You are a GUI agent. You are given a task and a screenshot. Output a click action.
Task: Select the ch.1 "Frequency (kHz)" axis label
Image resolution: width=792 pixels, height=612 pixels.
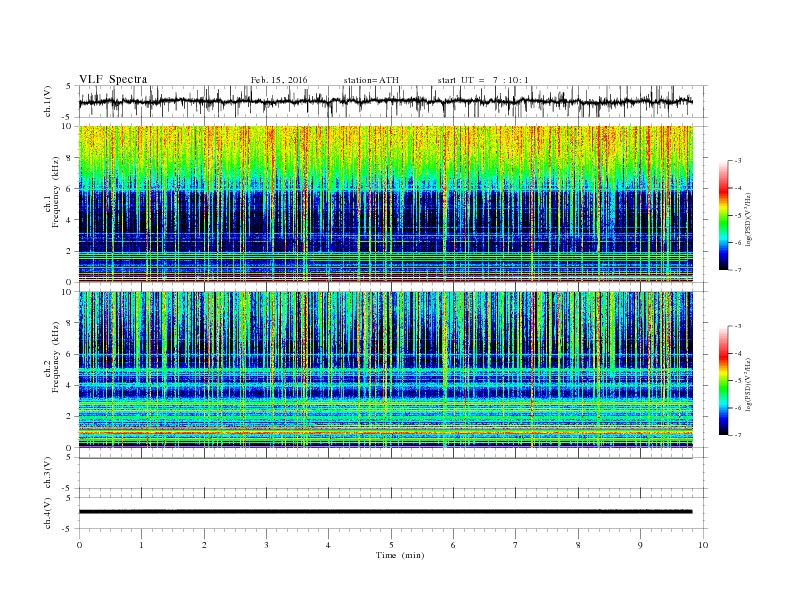pos(55,192)
